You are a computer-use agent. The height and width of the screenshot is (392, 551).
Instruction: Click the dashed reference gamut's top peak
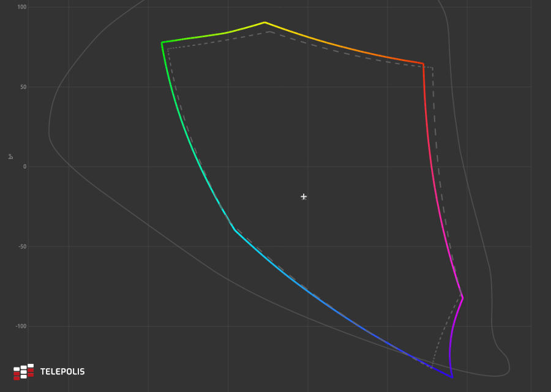[x=269, y=31]
